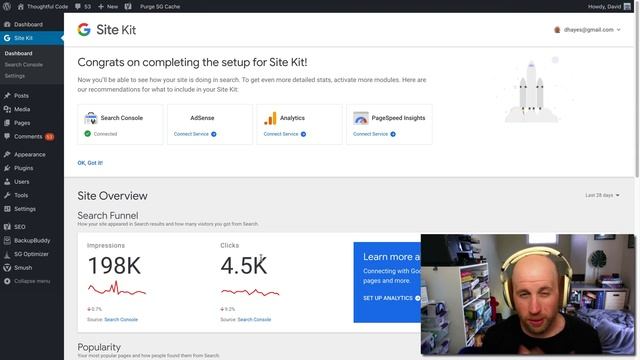
Task: Dismiss the banner with OK, Got it!
Action: (90, 163)
